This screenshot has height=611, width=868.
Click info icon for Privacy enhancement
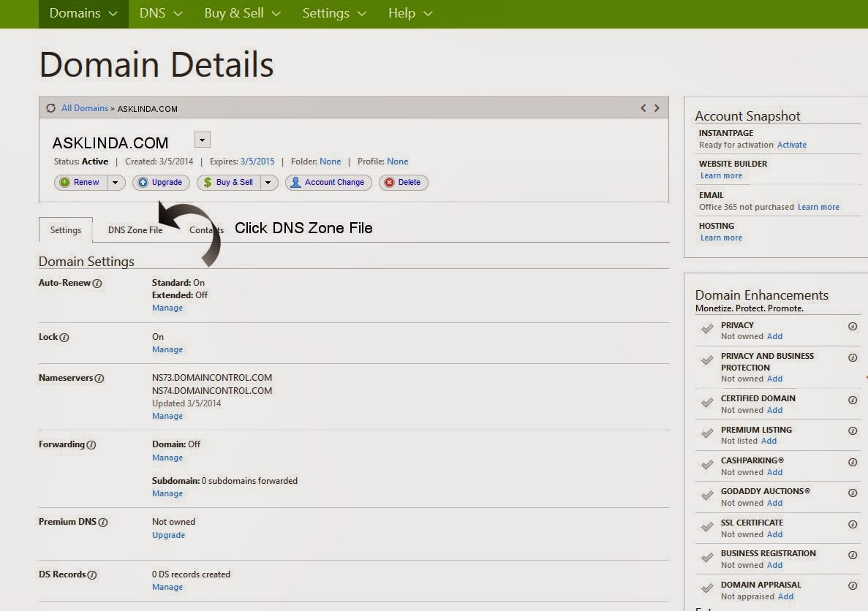click(853, 327)
